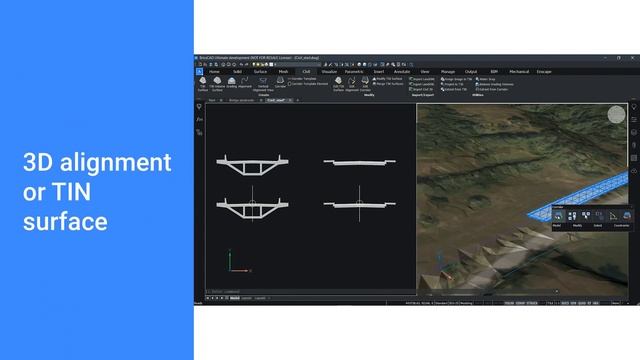Click Modify TIN Surface
This screenshot has height=360, width=640.
point(387,79)
